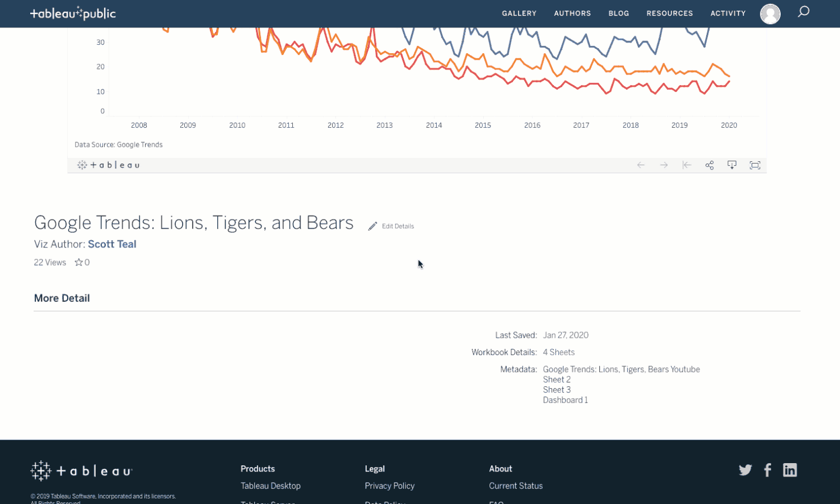The width and height of the screenshot is (840, 504).
Task: Open the Privacy Policy link
Action: pos(390,486)
